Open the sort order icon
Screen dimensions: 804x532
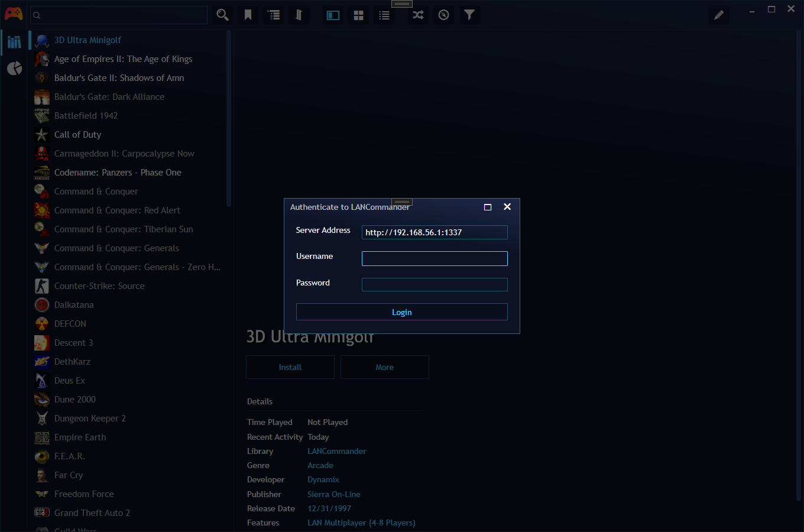pyautogui.click(x=299, y=15)
